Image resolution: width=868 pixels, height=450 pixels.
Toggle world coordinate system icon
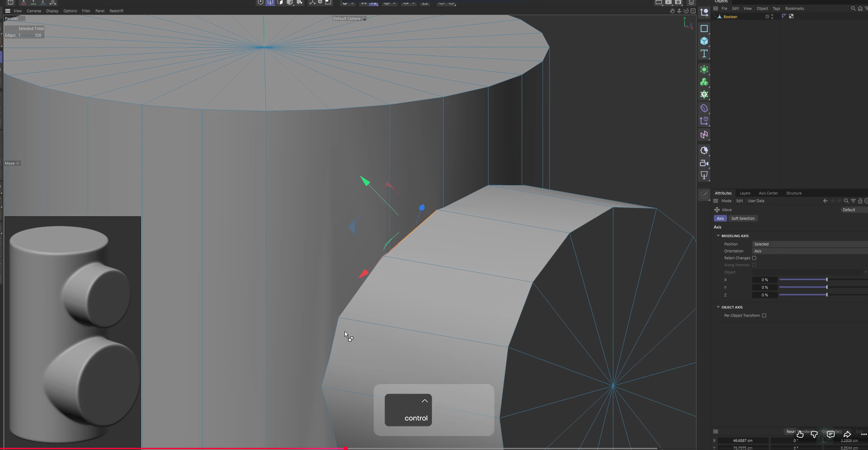tap(53, 2)
